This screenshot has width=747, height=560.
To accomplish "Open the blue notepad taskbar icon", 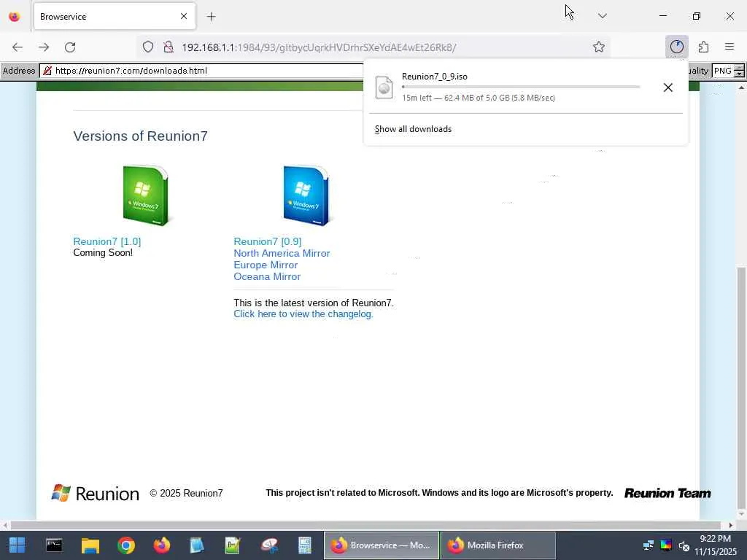I will (x=197, y=545).
